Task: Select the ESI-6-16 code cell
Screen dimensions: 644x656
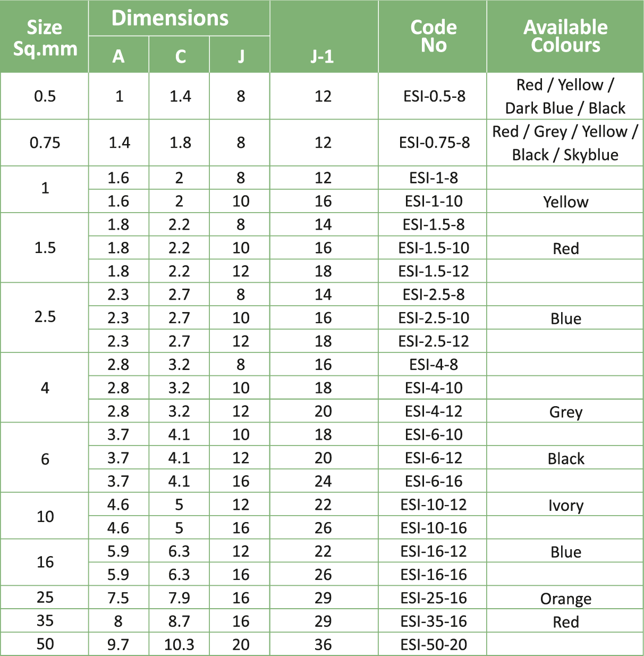Action: [x=434, y=481]
